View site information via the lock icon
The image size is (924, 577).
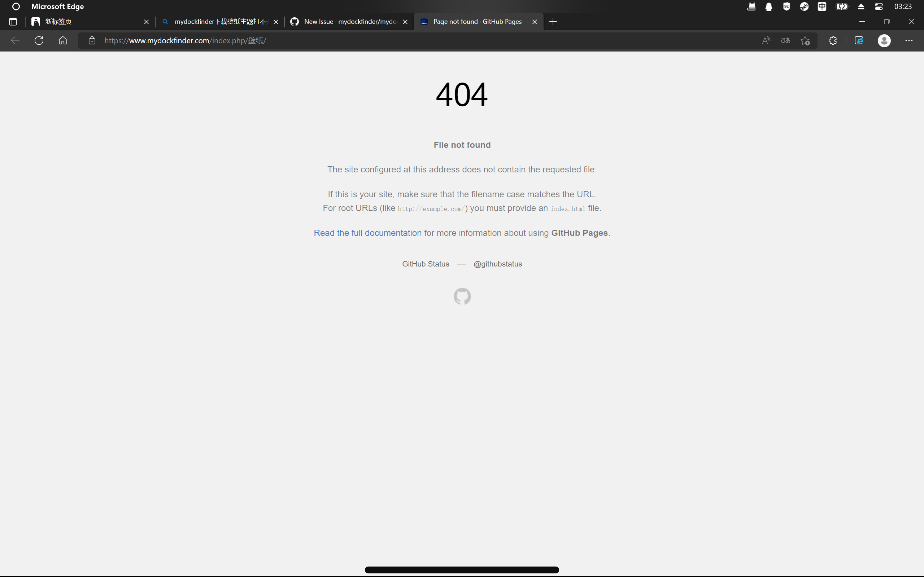point(92,40)
